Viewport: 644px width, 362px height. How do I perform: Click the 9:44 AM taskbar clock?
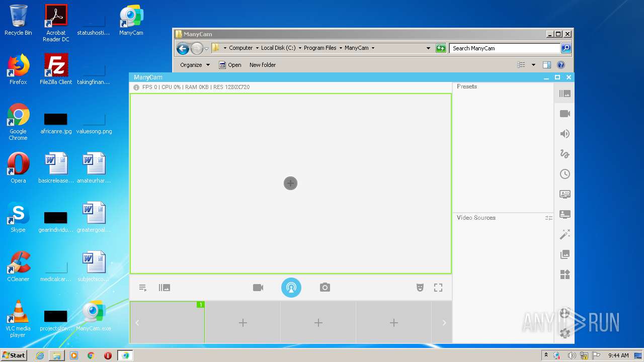point(618,355)
